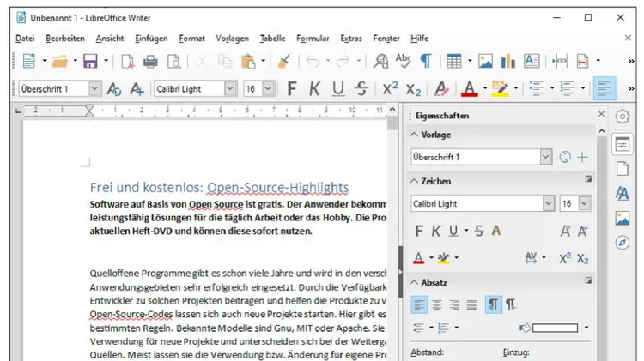Open the Gallery deck in sidebar
This screenshot has height=361, width=644.
point(623,218)
